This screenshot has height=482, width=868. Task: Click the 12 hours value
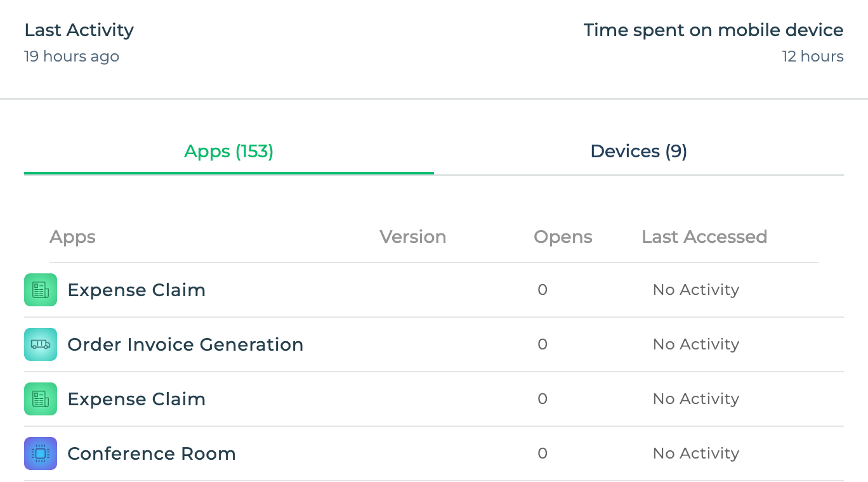click(x=813, y=56)
